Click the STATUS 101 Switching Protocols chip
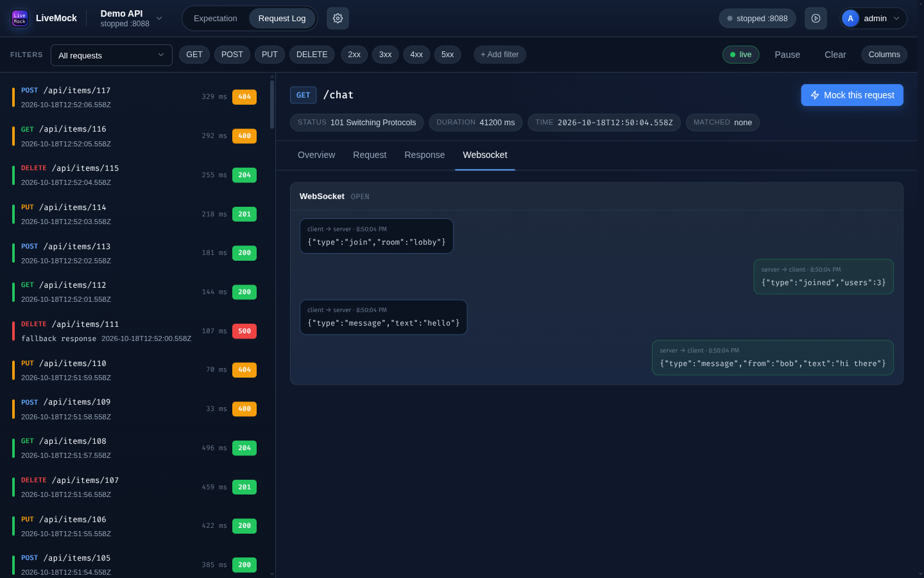This screenshot has height=578, width=924. pos(357,123)
